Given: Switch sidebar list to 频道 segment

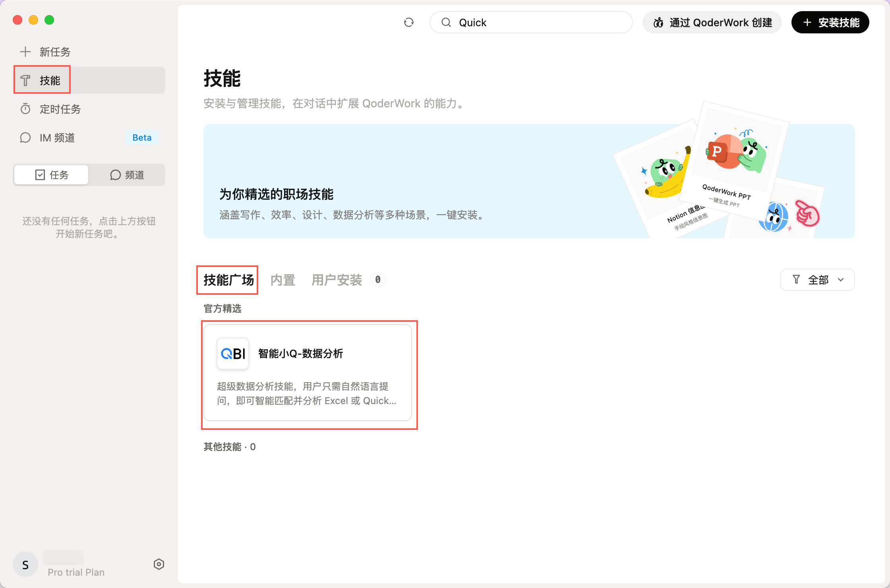Looking at the screenshot, I should point(127,175).
